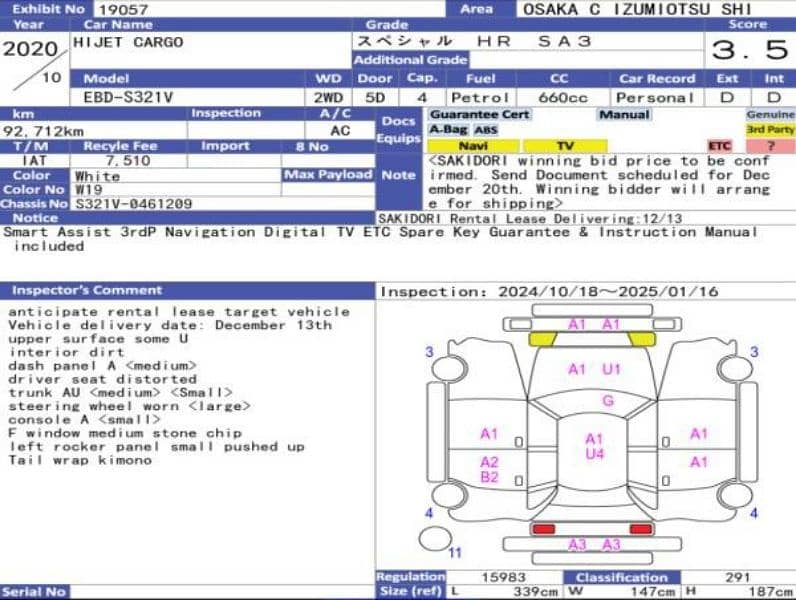The height and width of the screenshot is (600, 796).
Task: Click the pink question mark badge
Action: click(771, 146)
